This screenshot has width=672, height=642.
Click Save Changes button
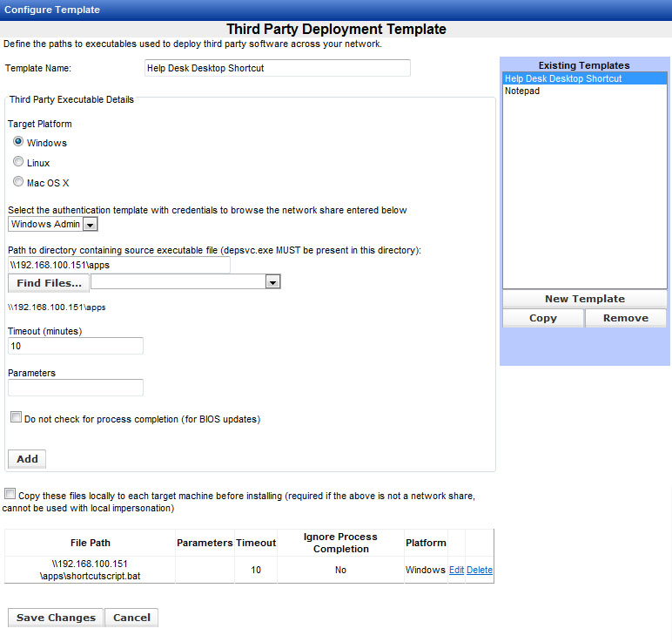tap(56, 618)
